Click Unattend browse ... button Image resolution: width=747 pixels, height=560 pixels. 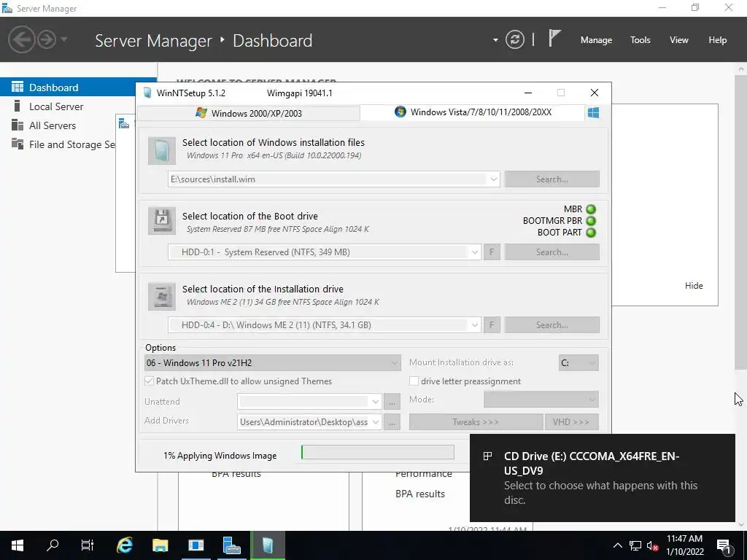point(392,402)
